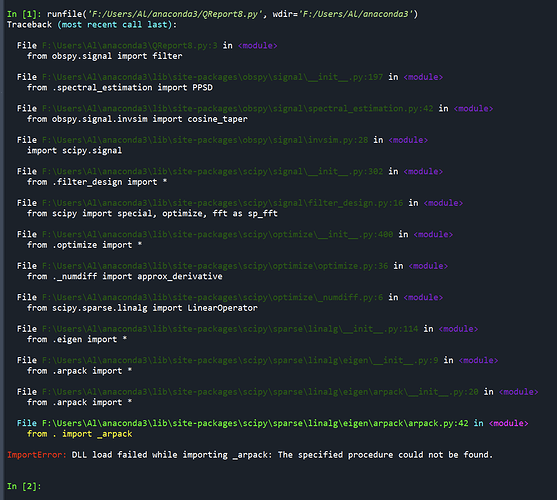Viewport: 557px width, 500px height.
Task: Open the sparse\linalg\__init__.py:114 file link
Action: pos(230,329)
